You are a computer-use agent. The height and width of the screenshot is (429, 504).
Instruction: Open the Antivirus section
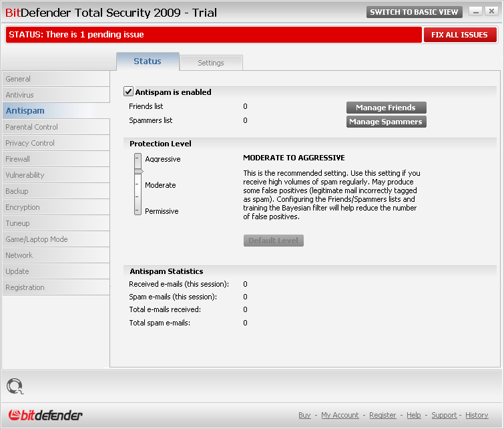point(56,95)
